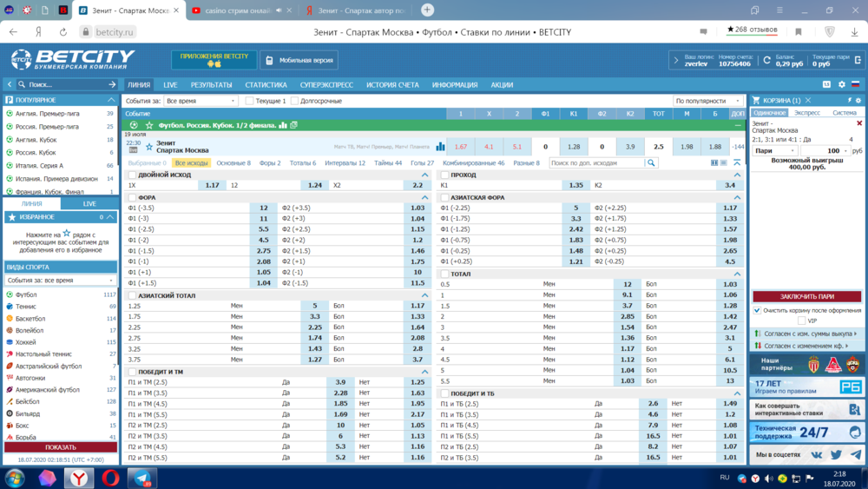This screenshot has height=489, width=868.
Task: Uncheck Очистить корзину после оформления
Action: click(x=757, y=311)
